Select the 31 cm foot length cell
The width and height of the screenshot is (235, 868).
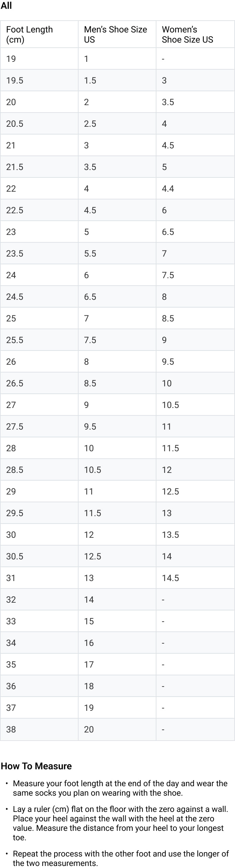[x=39, y=578]
